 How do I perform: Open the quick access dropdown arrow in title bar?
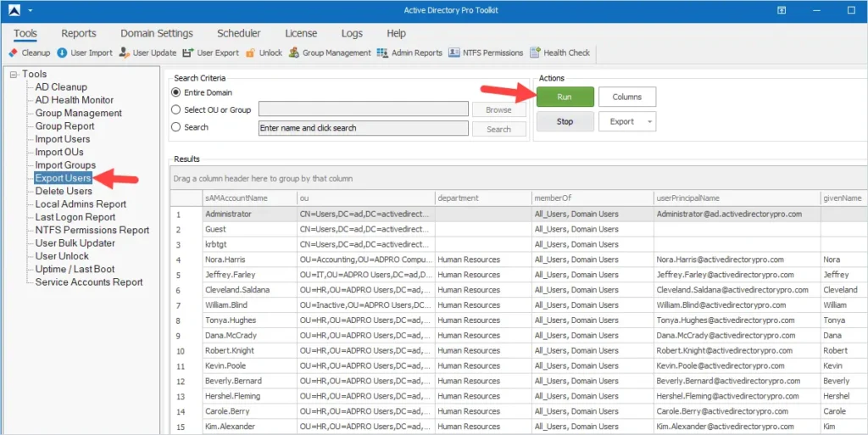tap(30, 10)
